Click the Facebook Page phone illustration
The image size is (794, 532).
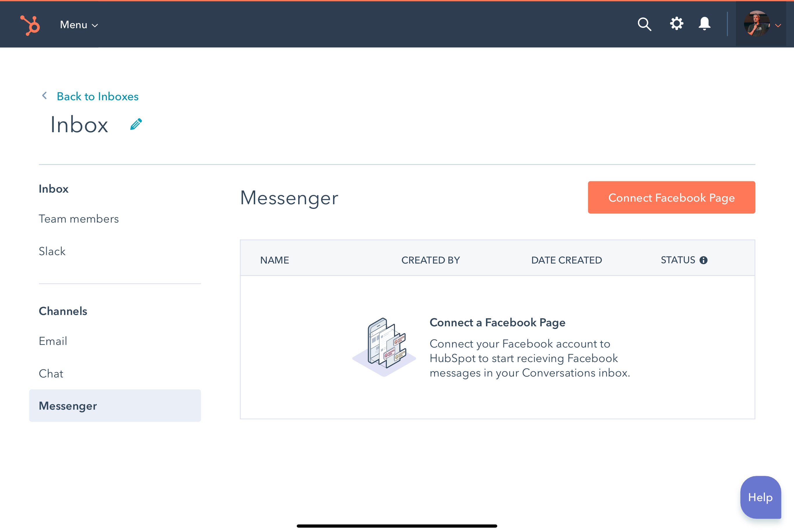tap(384, 347)
